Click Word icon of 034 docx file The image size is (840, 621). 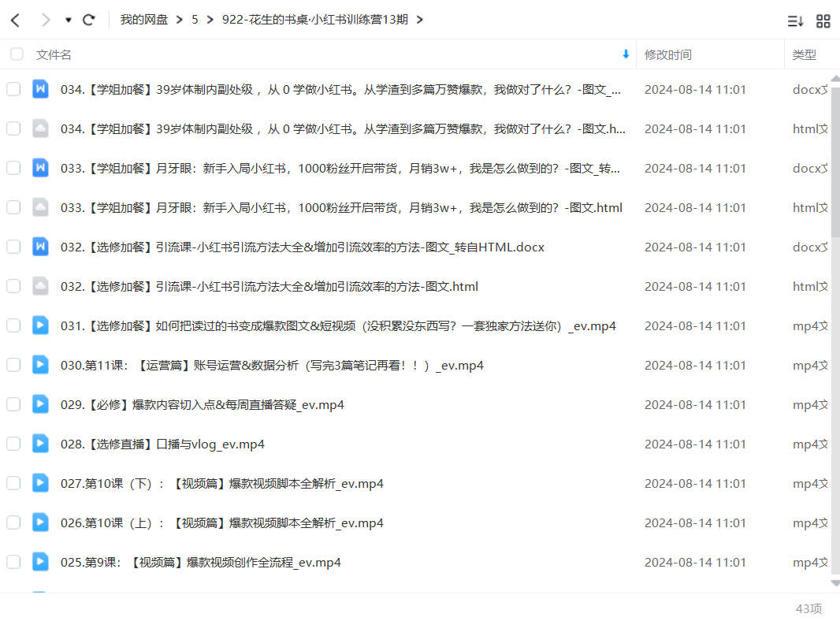(x=40, y=89)
